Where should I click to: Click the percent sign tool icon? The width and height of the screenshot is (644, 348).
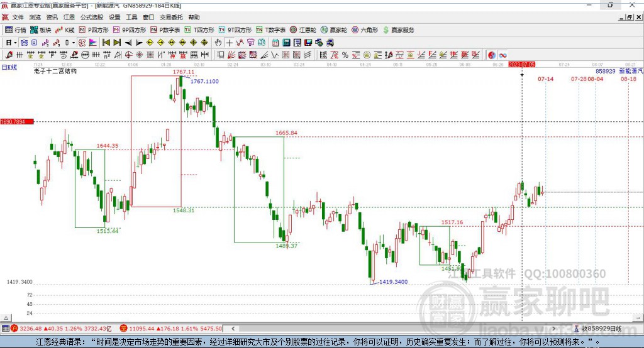(x=345, y=55)
